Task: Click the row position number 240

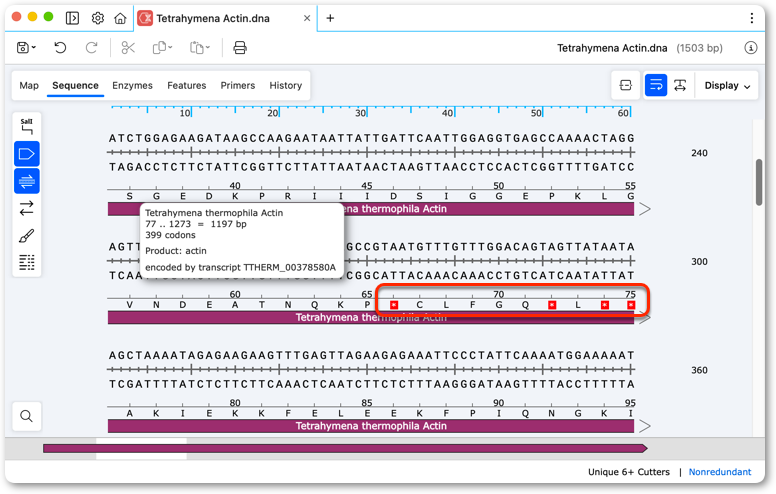Action: point(699,153)
